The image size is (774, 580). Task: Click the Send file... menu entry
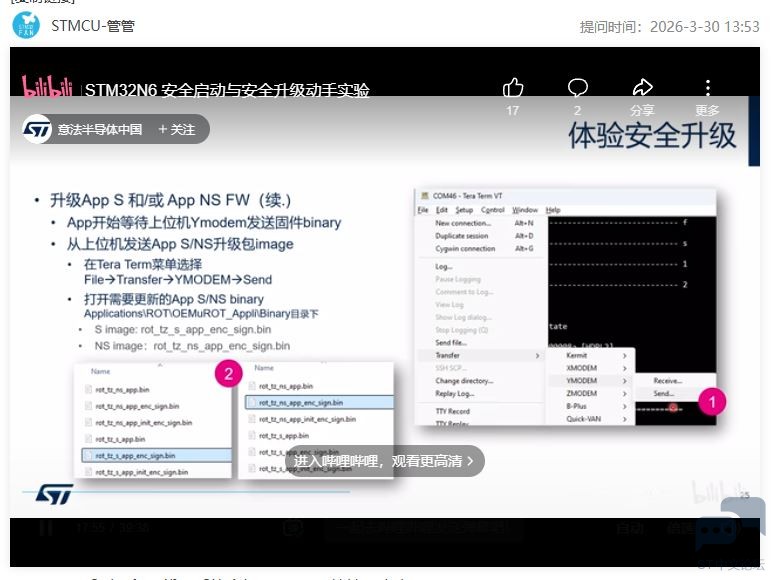(x=481, y=343)
